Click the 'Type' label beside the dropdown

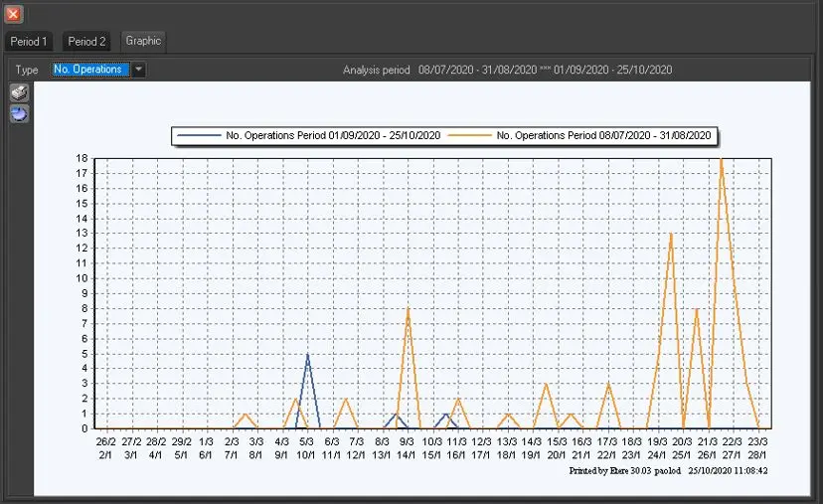[x=27, y=70]
